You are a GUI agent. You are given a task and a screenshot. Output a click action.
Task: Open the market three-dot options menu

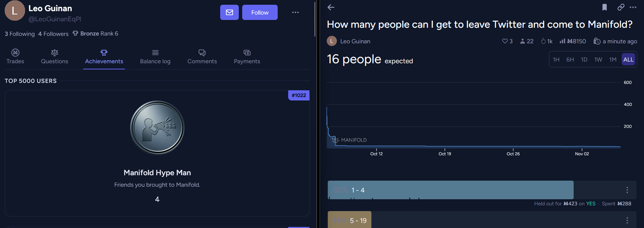pos(633,7)
